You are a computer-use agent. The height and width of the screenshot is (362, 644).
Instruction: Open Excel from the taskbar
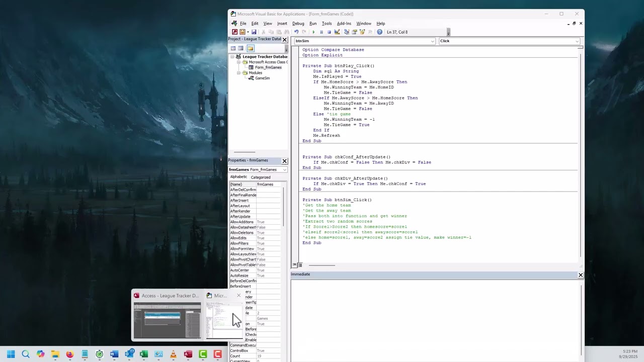pyautogui.click(x=144, y=354)
